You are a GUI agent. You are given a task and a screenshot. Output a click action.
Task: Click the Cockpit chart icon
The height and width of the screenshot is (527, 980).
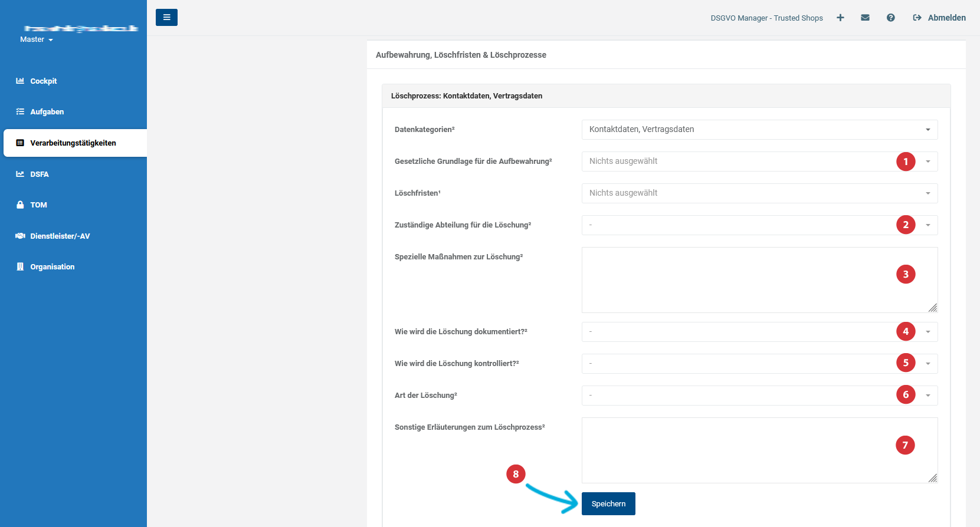(x=20, y=81)
